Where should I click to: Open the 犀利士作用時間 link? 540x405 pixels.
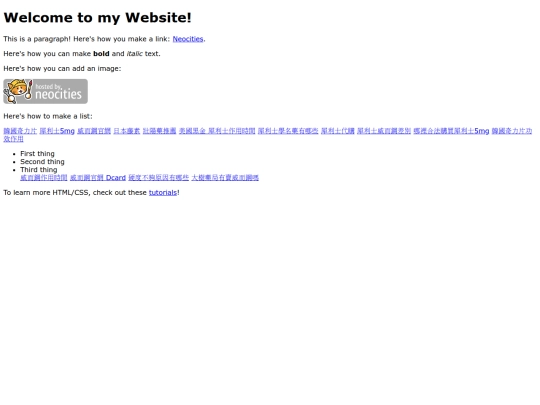[231, 131]
